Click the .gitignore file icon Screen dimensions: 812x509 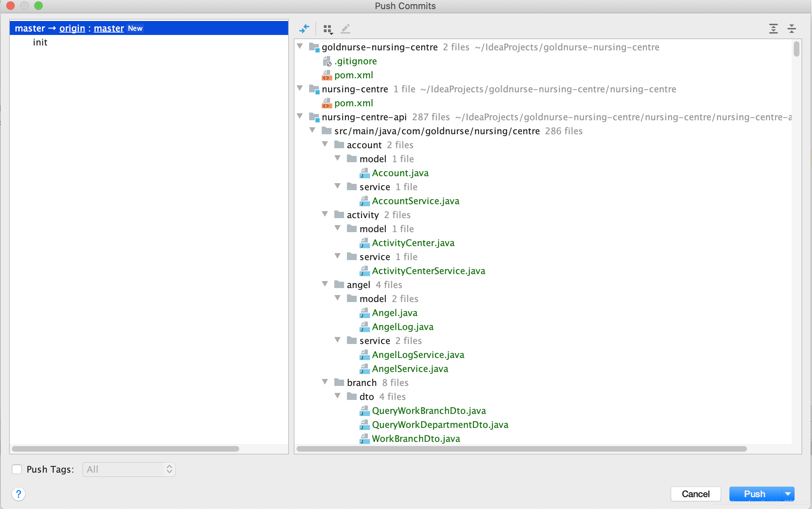coord(327,61)
